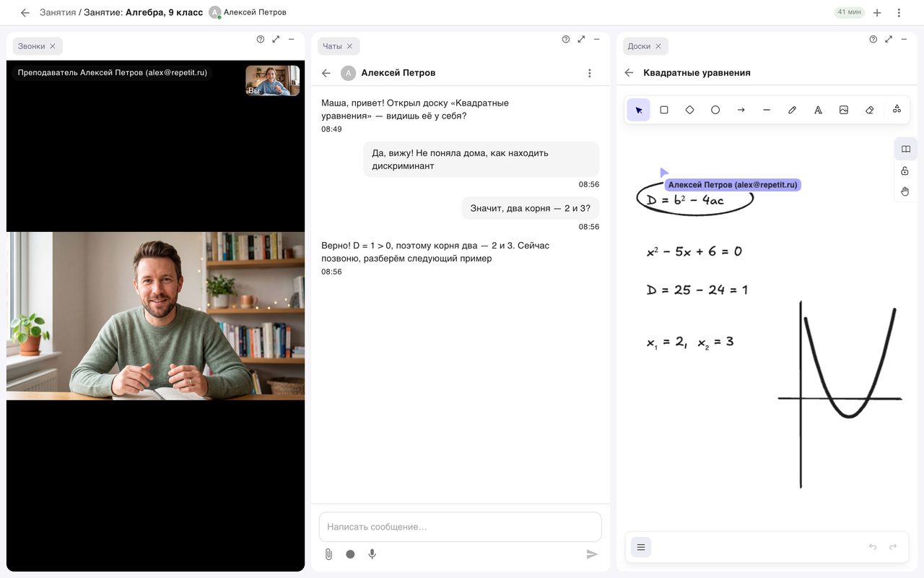Select the straight line tool
924x578 pixels.
[767, 110]
